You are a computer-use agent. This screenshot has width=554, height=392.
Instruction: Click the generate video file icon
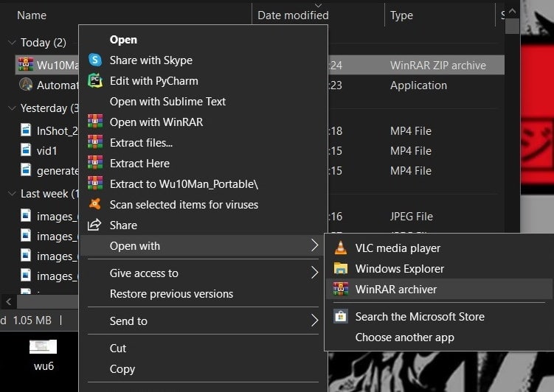(26, 169)
